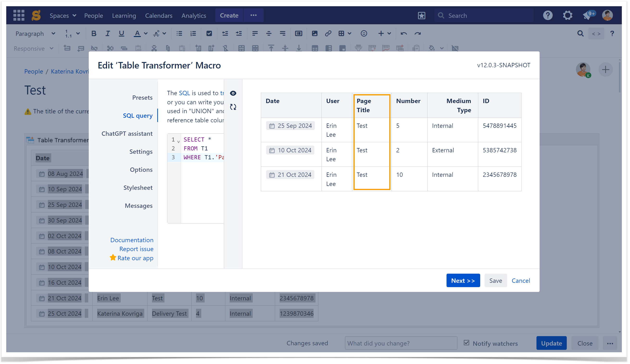The height and width of the screenshot is (364, 630).
Task: Expand the Responsive table width dropdown
Action: coord(33,49)
